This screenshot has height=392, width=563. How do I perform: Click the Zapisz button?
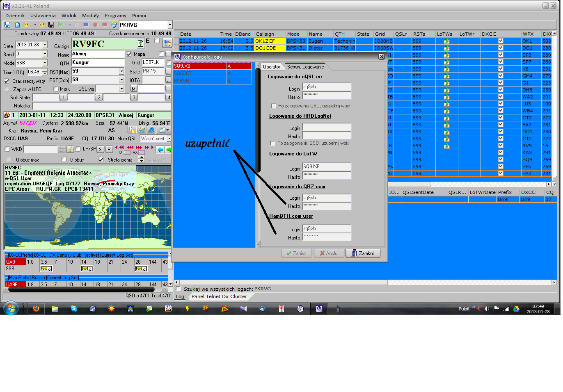click(296, 253)
